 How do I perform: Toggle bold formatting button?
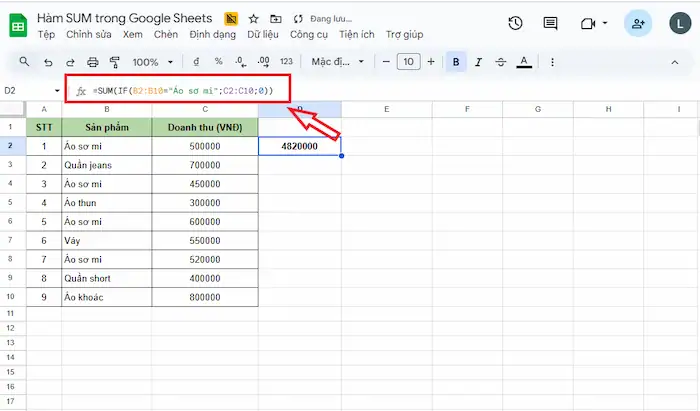click(456, 62)
